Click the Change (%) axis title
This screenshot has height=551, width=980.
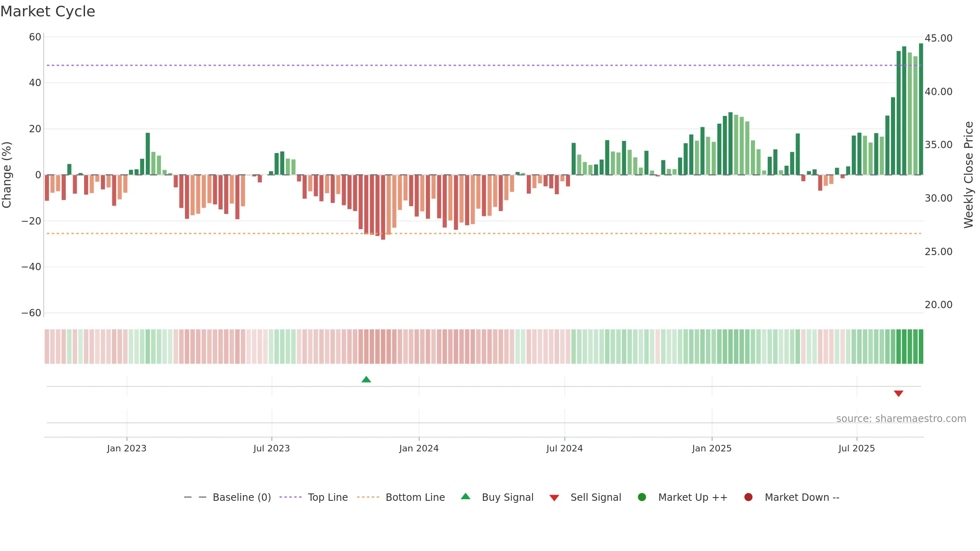click(7, 175)
